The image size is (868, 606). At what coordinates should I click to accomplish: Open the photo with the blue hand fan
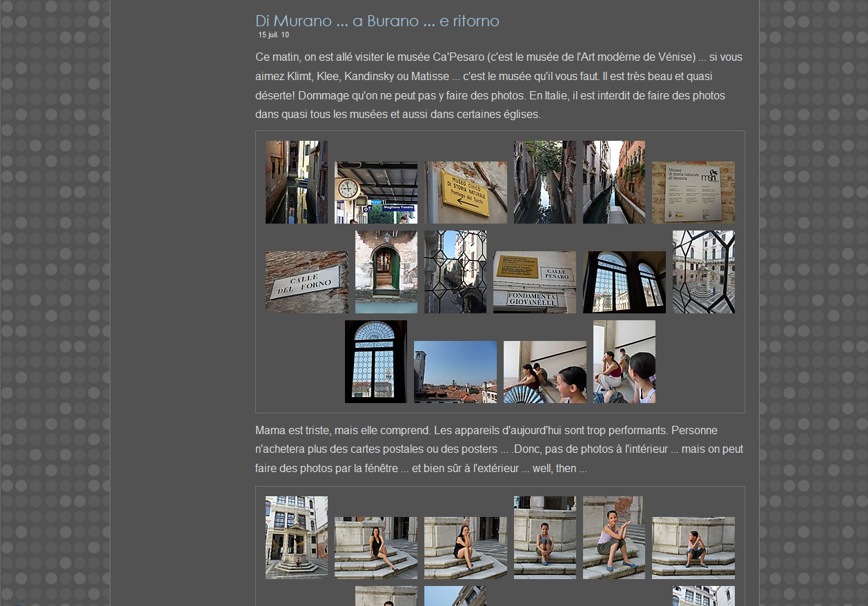pos(545,372)
